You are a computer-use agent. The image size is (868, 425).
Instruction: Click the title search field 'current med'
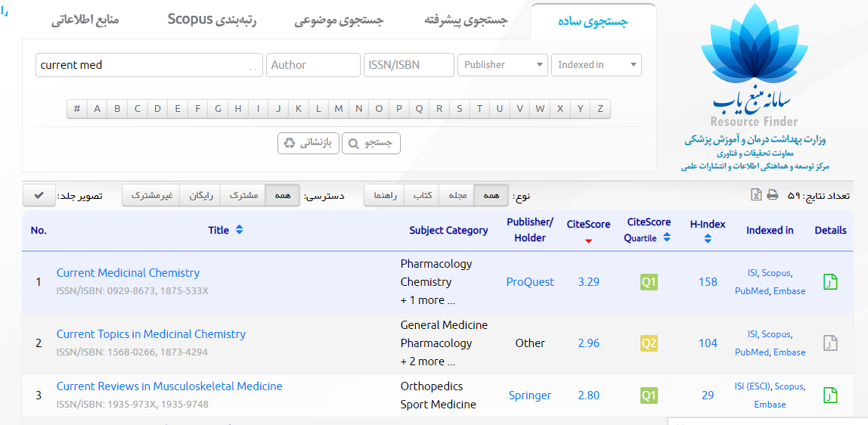pyautogui.click(x=149, y=65)
